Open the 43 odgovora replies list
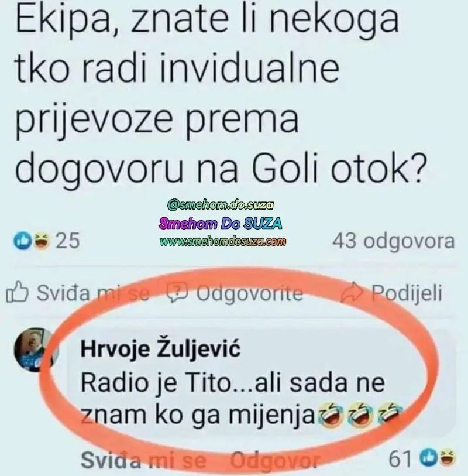The height and width of the screenshot is (476, 468). 393,241
